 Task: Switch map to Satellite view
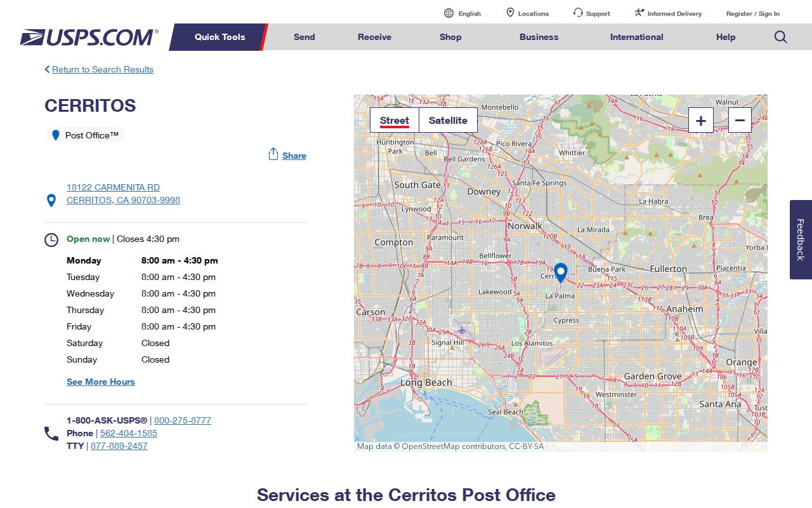tap(448, 120)
